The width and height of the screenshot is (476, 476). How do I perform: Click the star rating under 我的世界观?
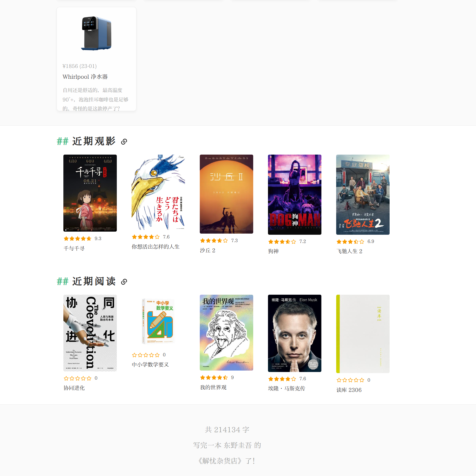coord(217,377)
